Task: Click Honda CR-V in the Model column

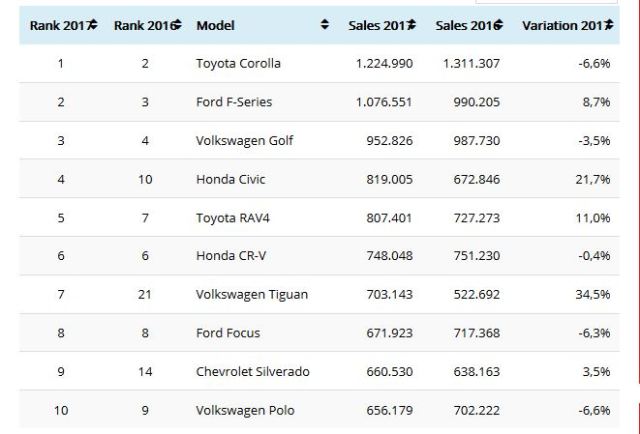Action: coord(229,256)
